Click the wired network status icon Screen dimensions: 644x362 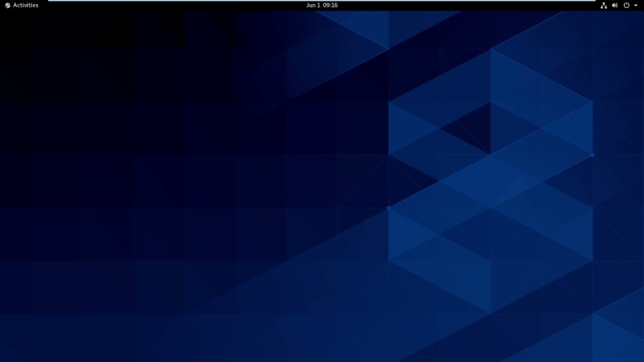(604, 6)
